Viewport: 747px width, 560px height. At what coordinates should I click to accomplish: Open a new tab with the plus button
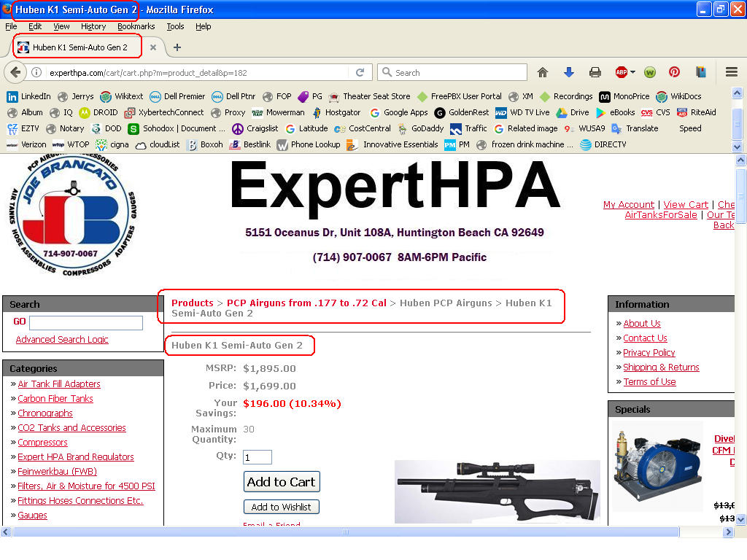(177, 47)
